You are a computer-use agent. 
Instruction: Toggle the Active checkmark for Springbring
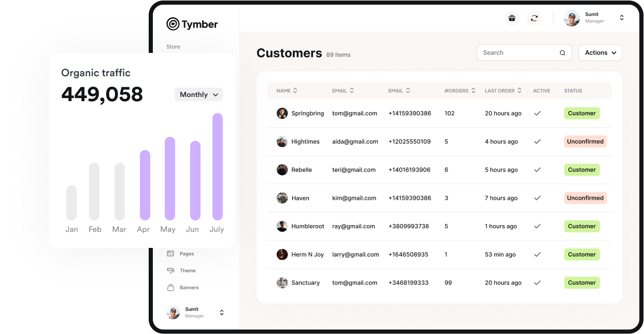537,113
